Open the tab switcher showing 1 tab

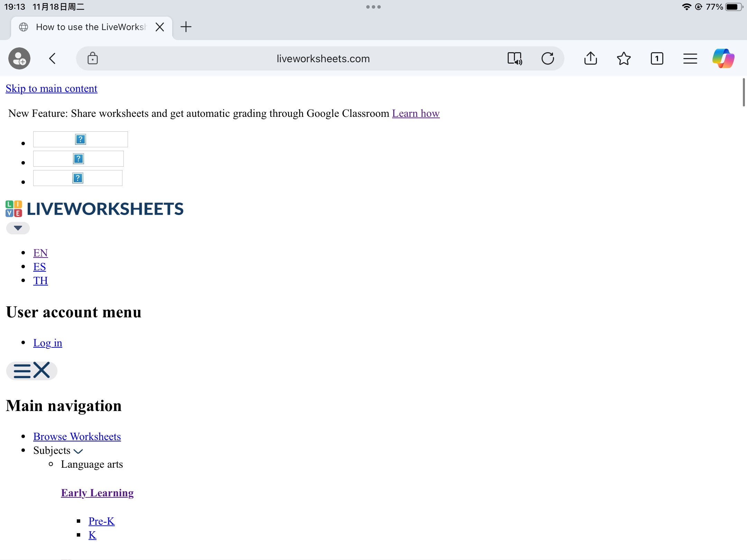(657, 58)
